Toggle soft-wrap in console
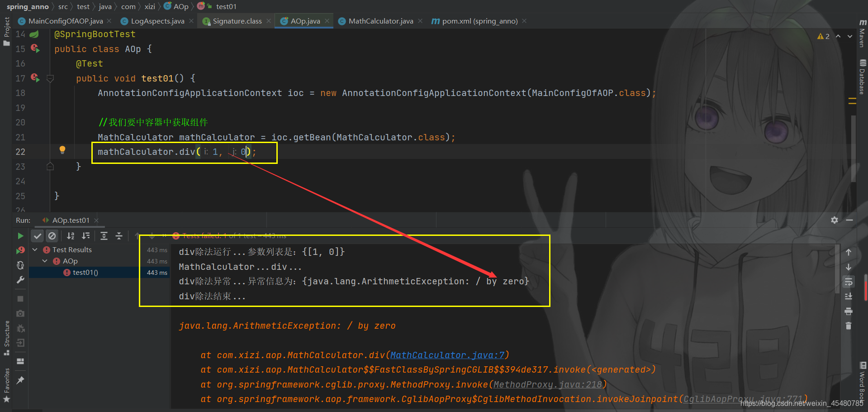868x412 pixels. pyautogui.click(x=849, y=282)
